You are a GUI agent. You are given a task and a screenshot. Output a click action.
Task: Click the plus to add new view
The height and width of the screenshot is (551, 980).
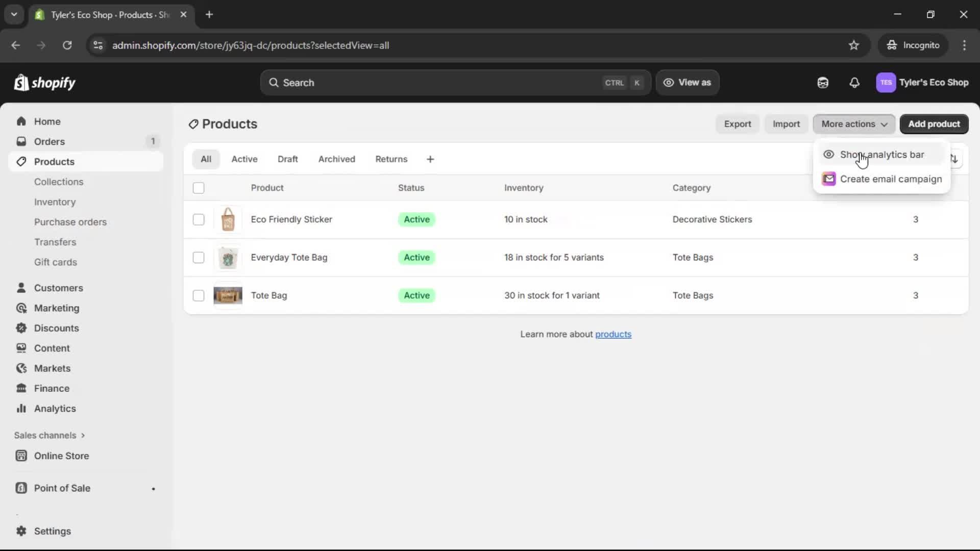(430, 159)
